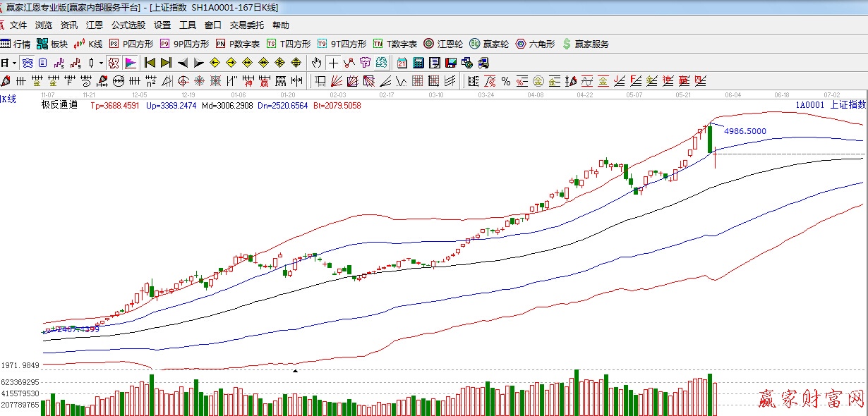868x416 pixels.
Task: Toggle the 权 adjusted-price button
Action: coord(114,63)
